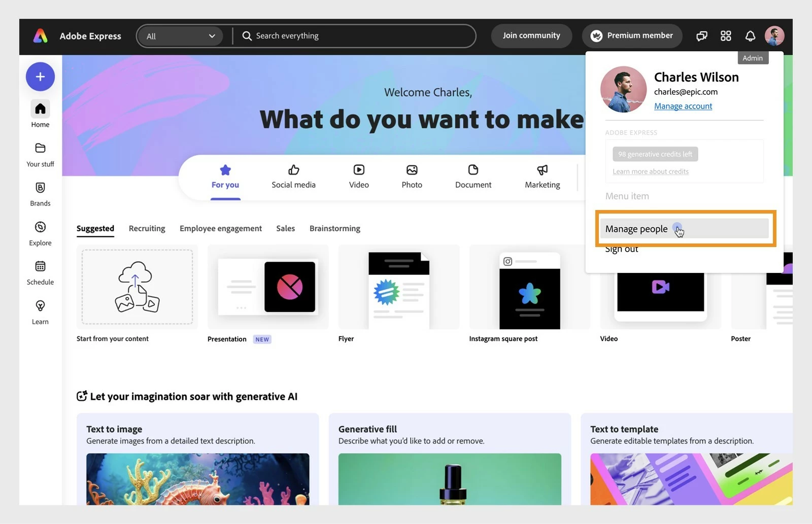Click the greyed Menu item entry

coord(627,196)
